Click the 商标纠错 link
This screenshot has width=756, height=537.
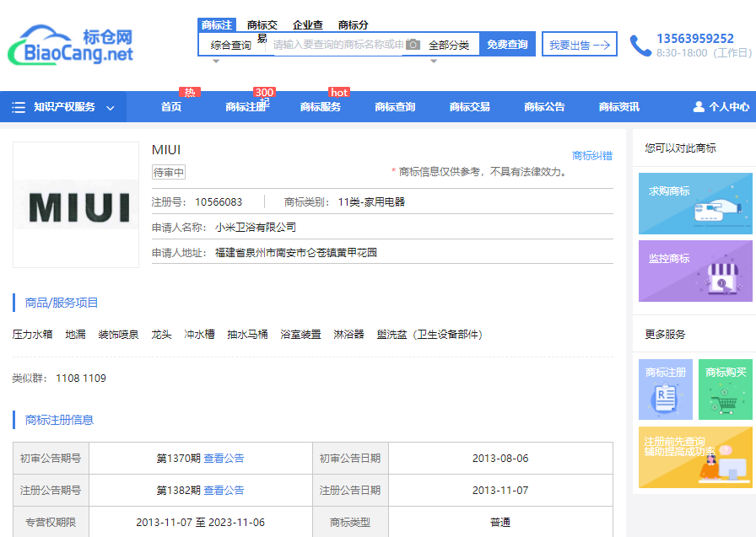(592, 156)
